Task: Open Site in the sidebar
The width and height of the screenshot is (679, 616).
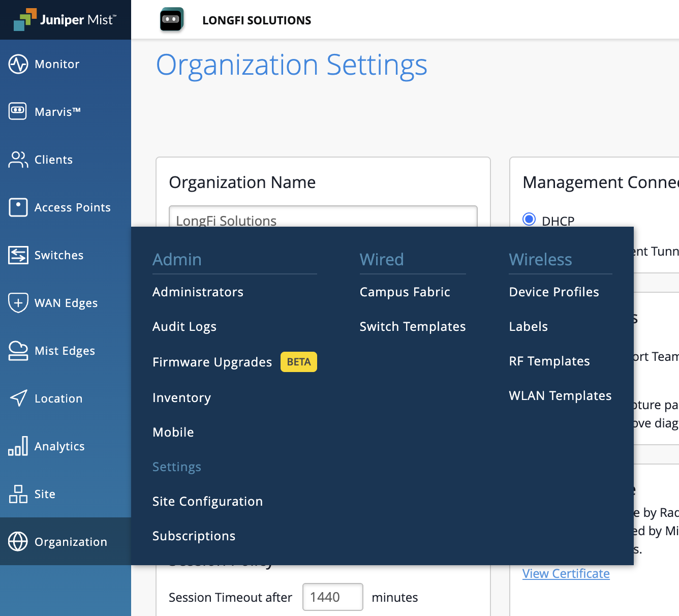Action: (45, 494)
